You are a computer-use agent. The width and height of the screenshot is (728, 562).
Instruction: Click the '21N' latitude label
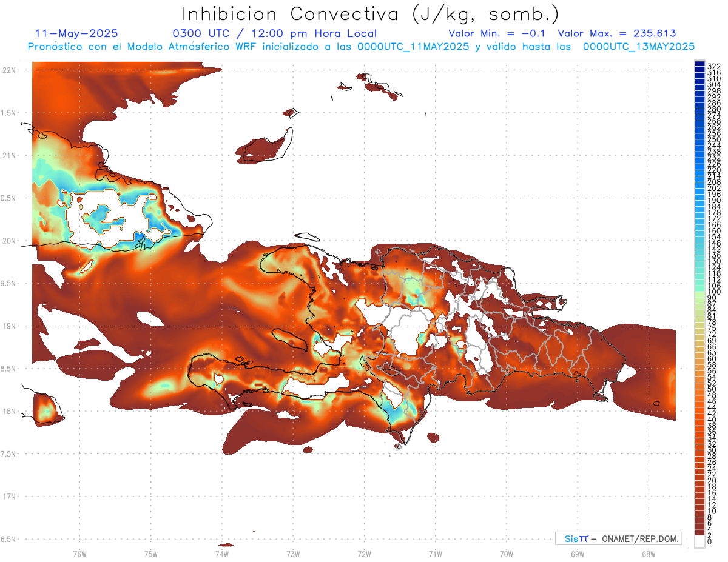9,155
